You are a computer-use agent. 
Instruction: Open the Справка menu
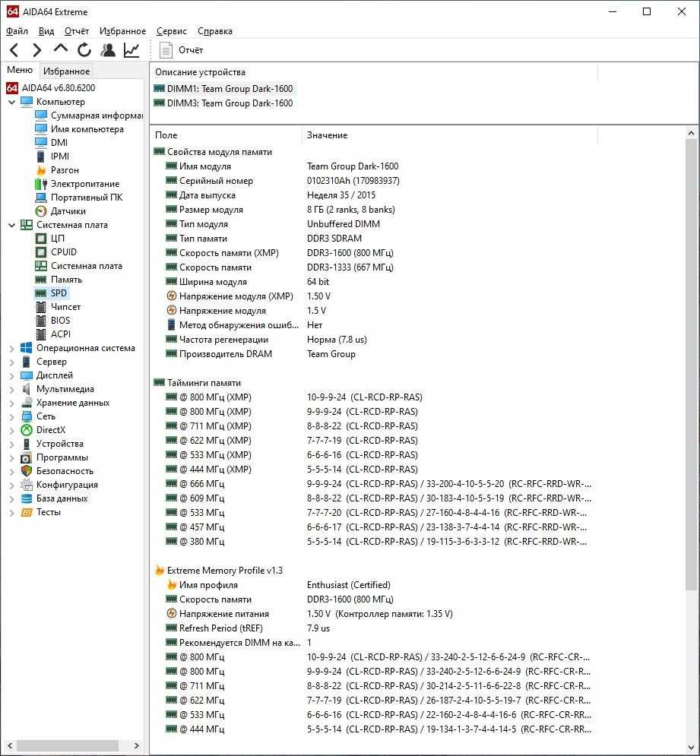click(215, 31)
